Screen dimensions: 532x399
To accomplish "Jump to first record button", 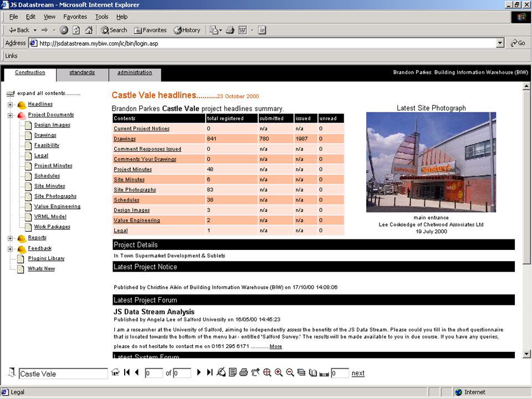I will 127,372.
